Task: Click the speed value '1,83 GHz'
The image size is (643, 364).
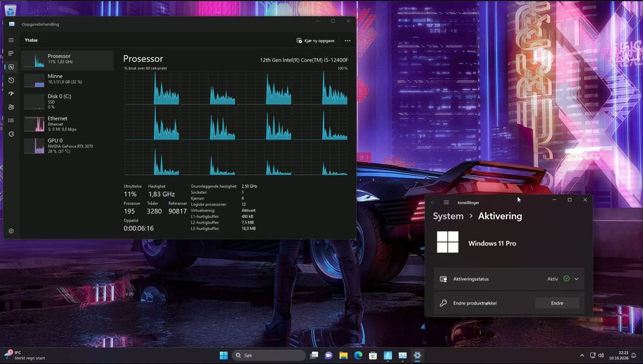Action: (x=161, y=194)
